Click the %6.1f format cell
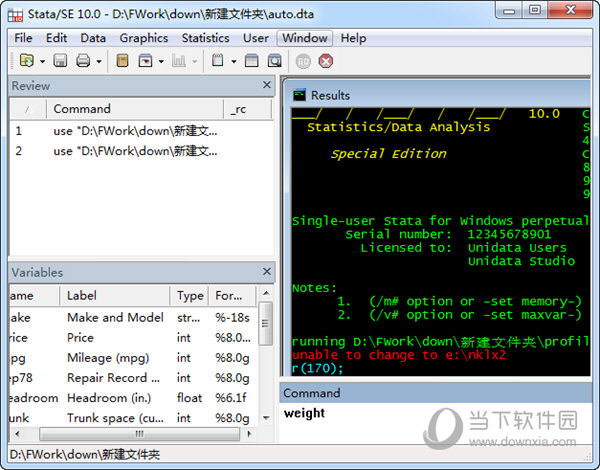The height and width of the screenshot is (470, 600). pos(231,398)
